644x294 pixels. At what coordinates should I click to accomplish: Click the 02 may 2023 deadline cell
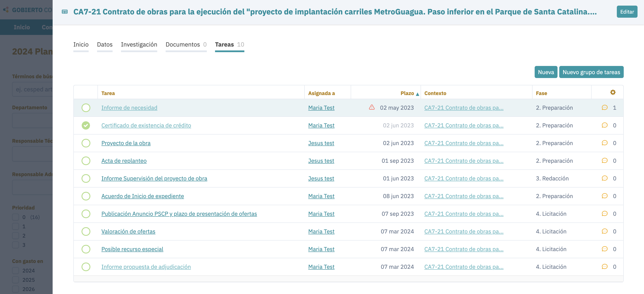point(397,108)
